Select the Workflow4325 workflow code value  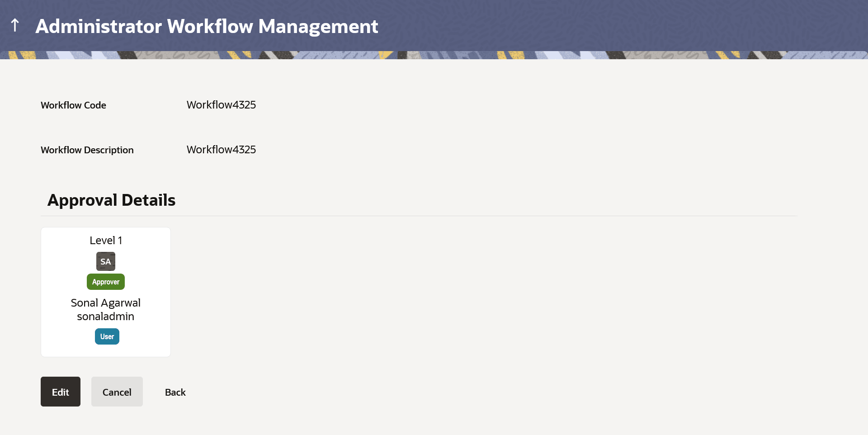pos(221,104)
